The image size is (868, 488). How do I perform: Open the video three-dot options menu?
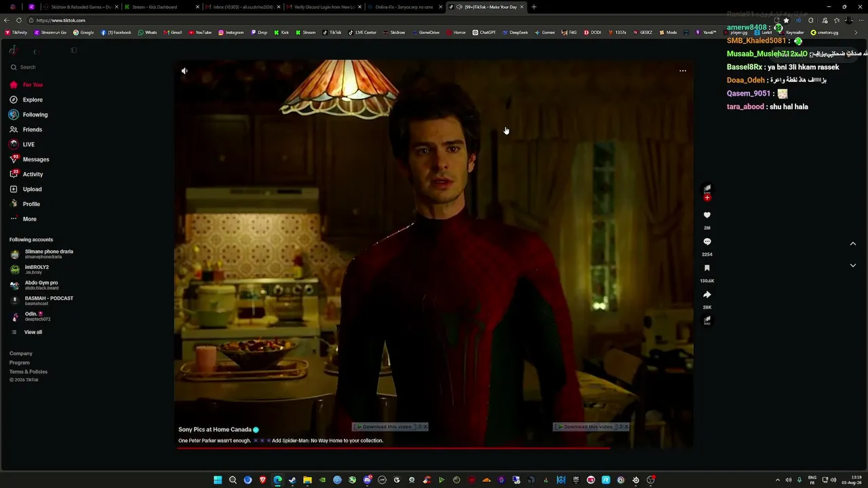tap(683, 70)
